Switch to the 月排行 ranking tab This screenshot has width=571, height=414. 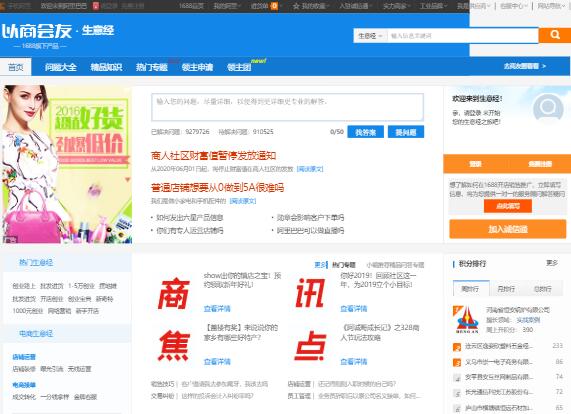pyautogui.click(x=506, y=288)
